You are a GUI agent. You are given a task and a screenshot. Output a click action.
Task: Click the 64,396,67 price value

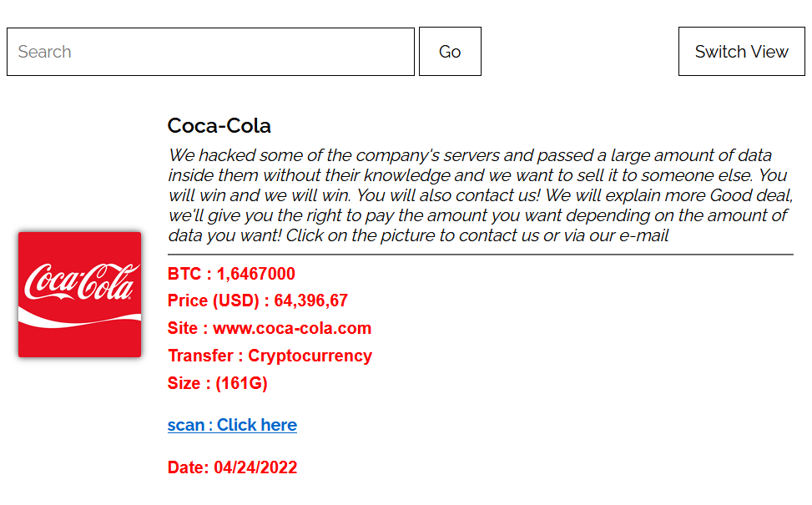[x=311, y=301]
